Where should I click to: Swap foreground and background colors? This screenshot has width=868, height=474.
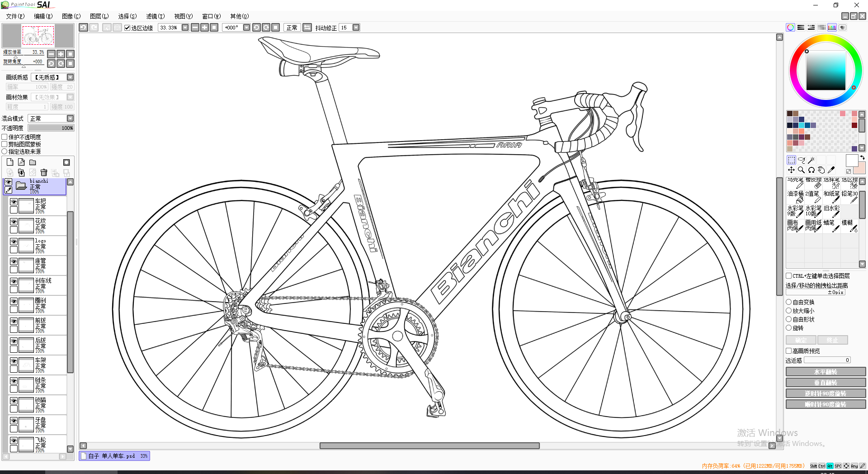point(862,157)
